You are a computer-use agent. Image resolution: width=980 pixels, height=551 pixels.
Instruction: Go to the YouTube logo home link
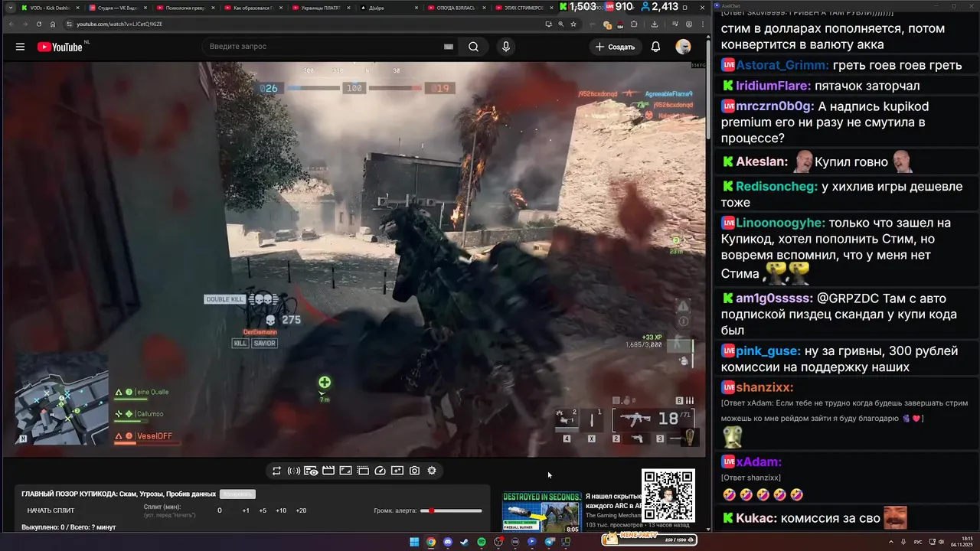(x=60, y=47)
